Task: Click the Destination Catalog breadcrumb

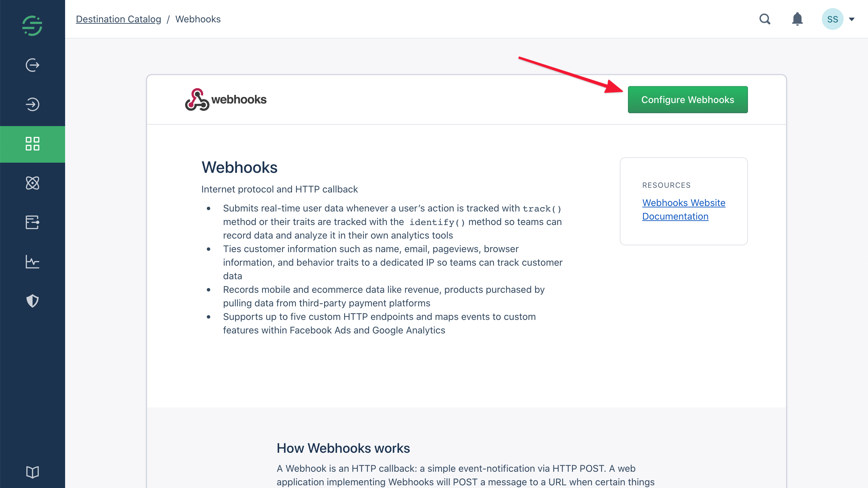Action: pyautogui.click(x=119, y=19)
